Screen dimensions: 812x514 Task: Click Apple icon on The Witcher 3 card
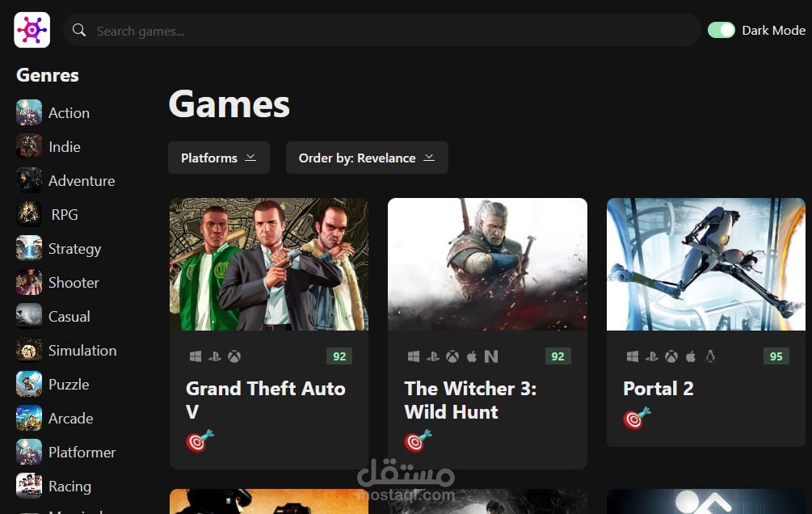tap(472, 356)
